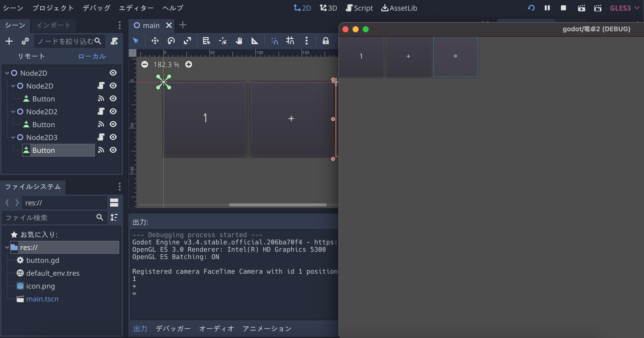Click the viewport horizontal scrollbar
This screenshot has height=338, width=644.
(x=278, y=205)
